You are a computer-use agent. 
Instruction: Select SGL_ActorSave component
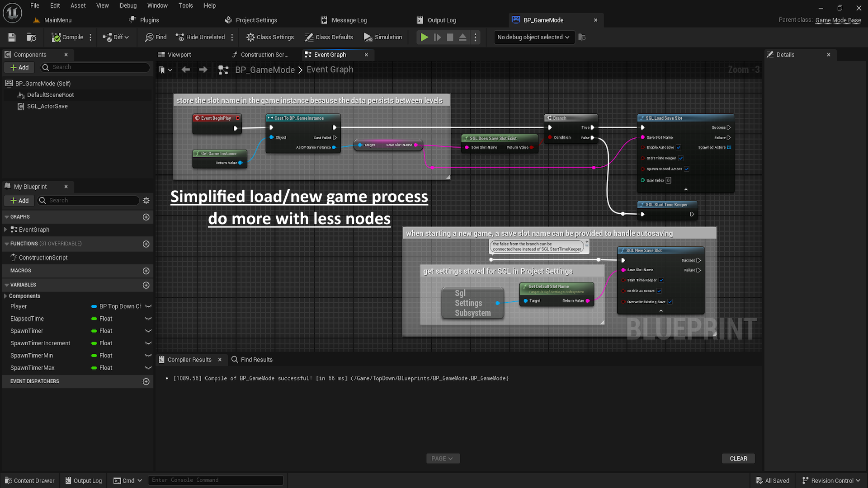click(47, 106)
